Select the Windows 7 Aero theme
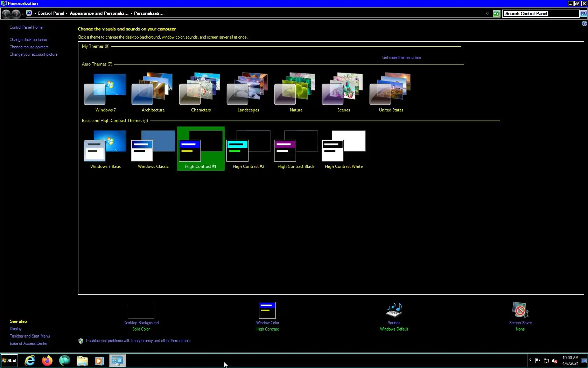Viewport: 588px width, 368px height. tap(105, 93)
